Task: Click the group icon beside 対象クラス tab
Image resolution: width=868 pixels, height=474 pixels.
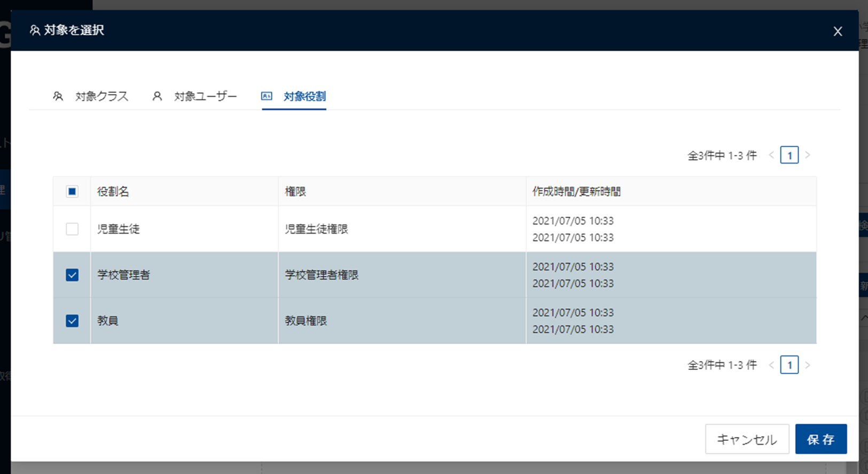Action: (58, 96)
